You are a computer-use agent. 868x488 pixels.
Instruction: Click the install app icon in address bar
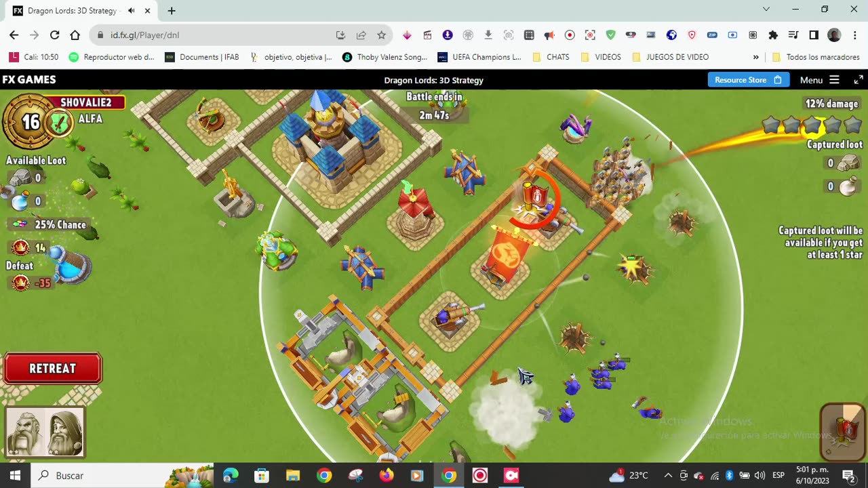pos(341,35)
